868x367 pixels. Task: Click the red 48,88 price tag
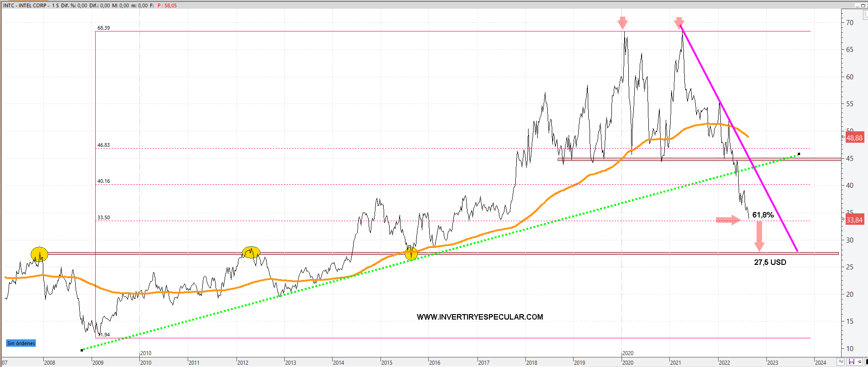[854, 138]
